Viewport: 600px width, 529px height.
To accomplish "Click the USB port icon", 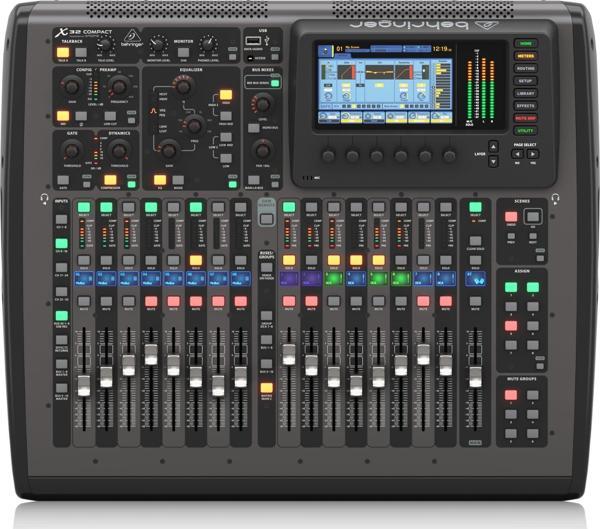I will click(253, 40).
